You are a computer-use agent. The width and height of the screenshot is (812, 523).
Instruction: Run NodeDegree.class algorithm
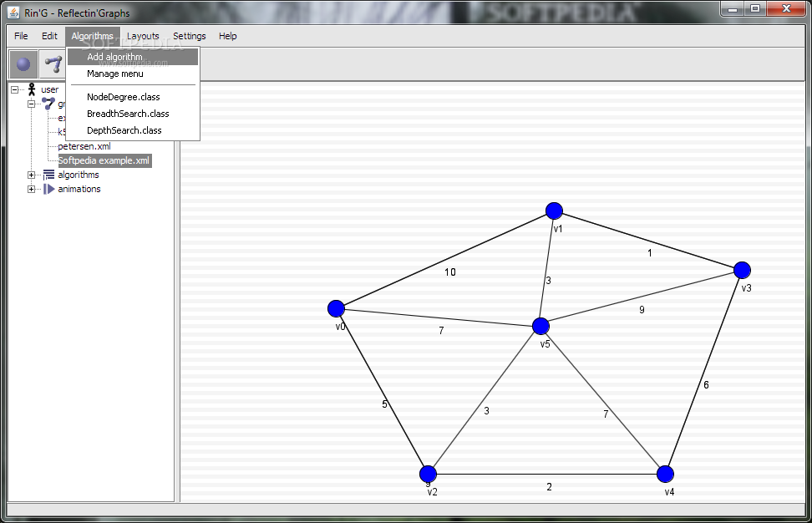tap(133, 97)
